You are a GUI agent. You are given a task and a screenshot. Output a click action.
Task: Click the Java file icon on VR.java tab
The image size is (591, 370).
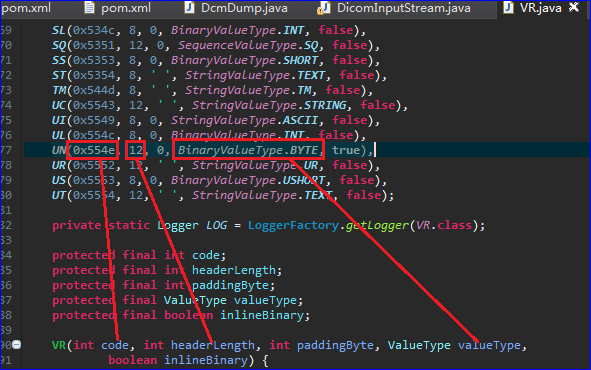click(x=508, y=8)
